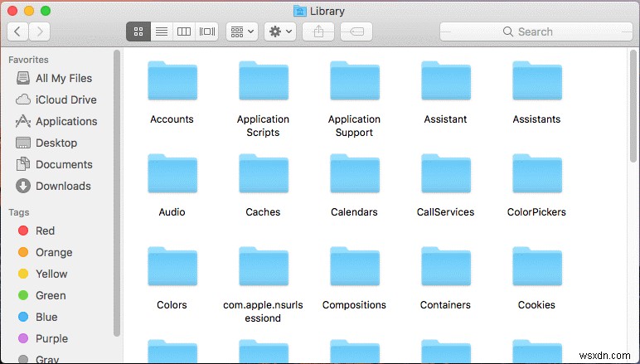Select the Assistants folder

536,81
